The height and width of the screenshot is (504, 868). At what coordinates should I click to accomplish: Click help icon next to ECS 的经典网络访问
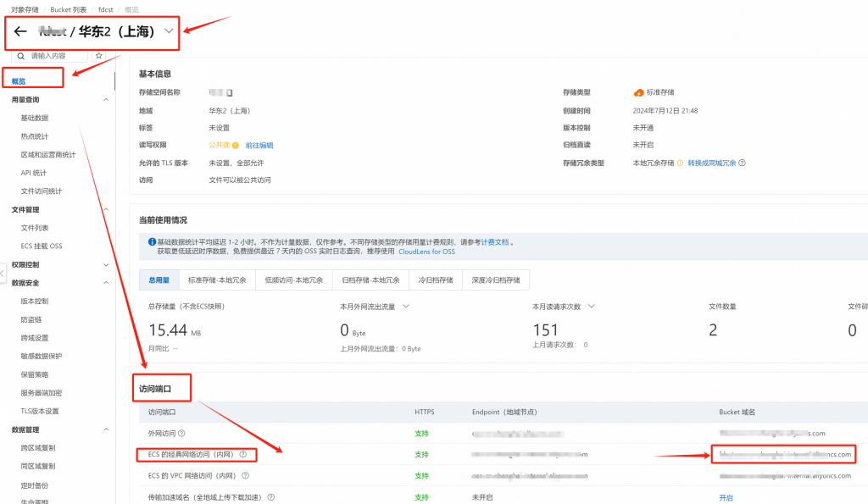[242, 455]
